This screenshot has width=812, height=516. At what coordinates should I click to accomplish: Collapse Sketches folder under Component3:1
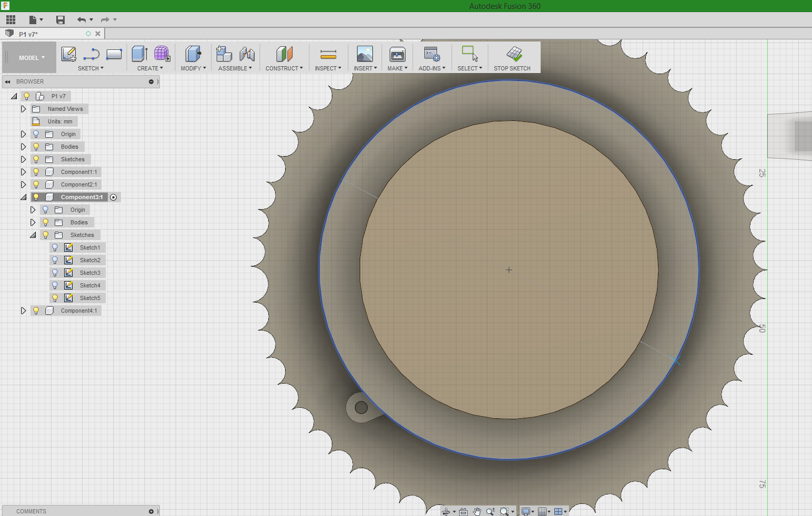click(x=33, y=235)
